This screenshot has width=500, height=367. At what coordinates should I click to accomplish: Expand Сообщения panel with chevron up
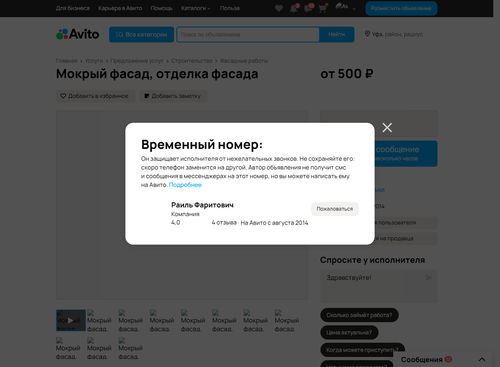[x=482, y=359]
